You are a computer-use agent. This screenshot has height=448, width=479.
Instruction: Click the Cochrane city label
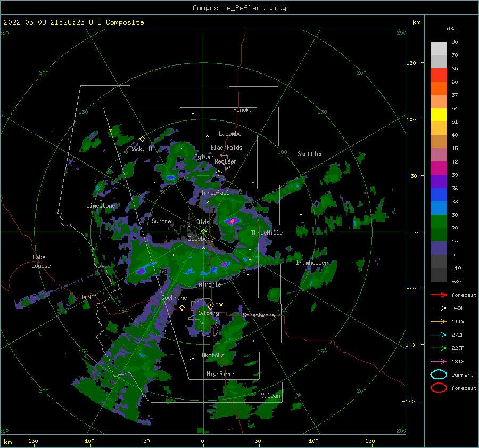[174, 298]
